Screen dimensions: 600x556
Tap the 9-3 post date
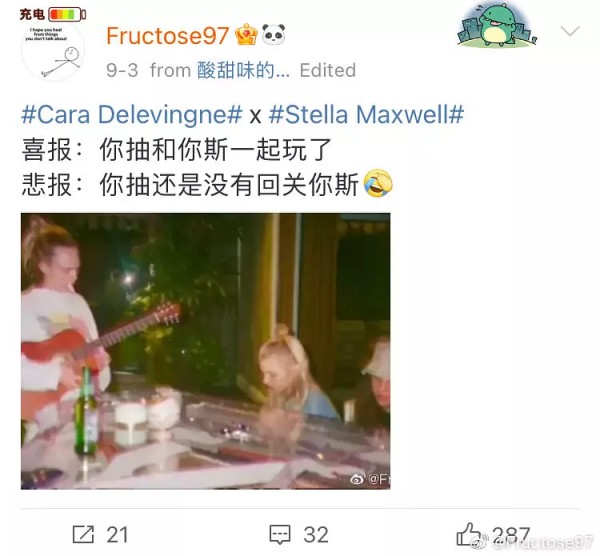click(122, 70)
